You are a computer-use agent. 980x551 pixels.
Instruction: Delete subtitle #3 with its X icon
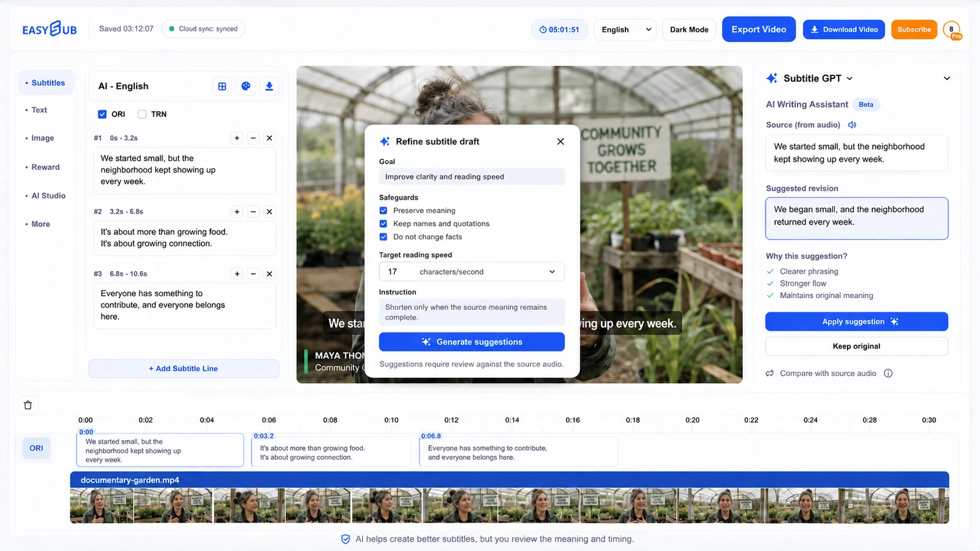(269, 274)
